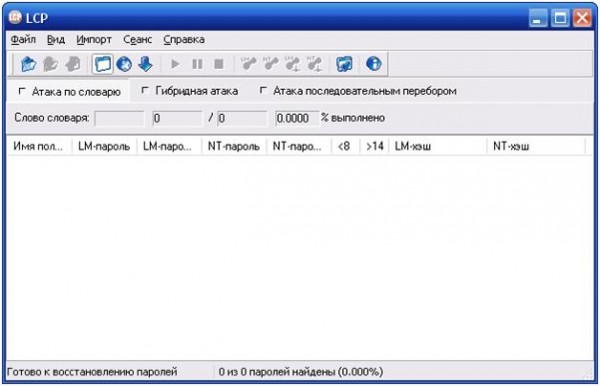Sort by truncated NT-паро... column header
The height and width of the screenshot is (386, 600).
click(x=298, y=146)
